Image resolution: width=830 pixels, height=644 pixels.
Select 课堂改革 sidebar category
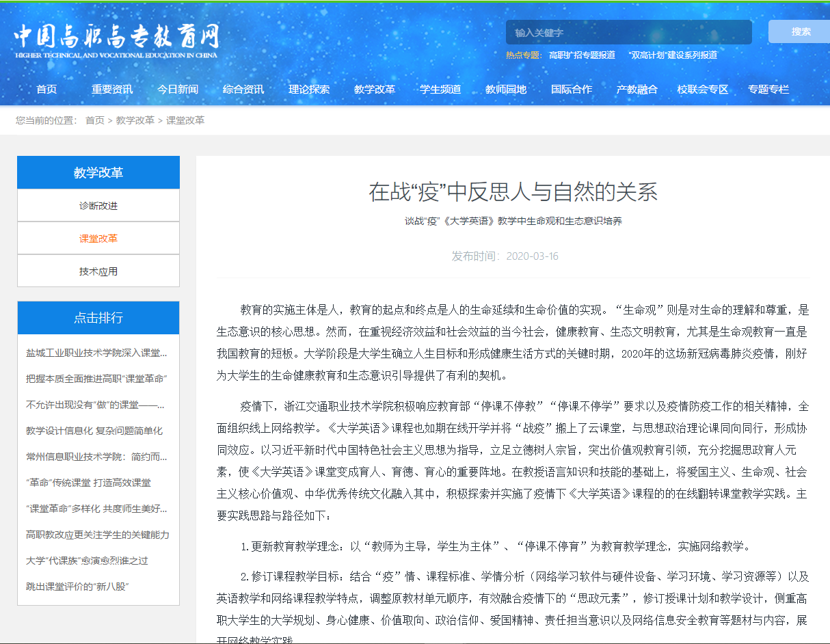coord(98,239)
